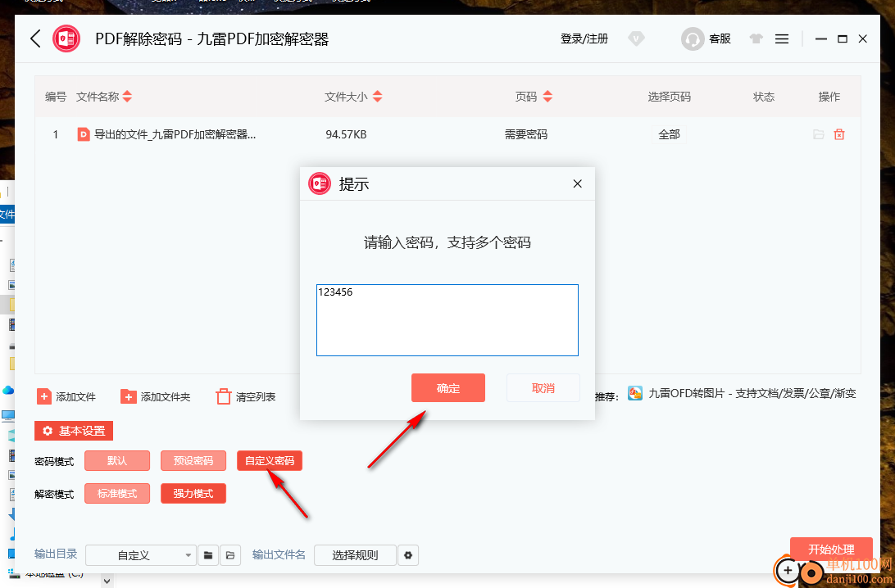Image resolution: width=895 pixels, height=588 pixels.
Task: Click file size 94.57KB cell
Action: pos(346,134)
